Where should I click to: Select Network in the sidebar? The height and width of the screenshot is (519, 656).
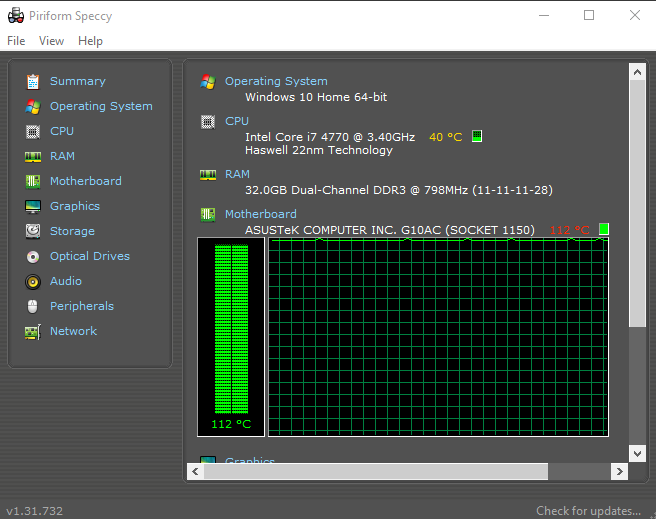[74, 331]
